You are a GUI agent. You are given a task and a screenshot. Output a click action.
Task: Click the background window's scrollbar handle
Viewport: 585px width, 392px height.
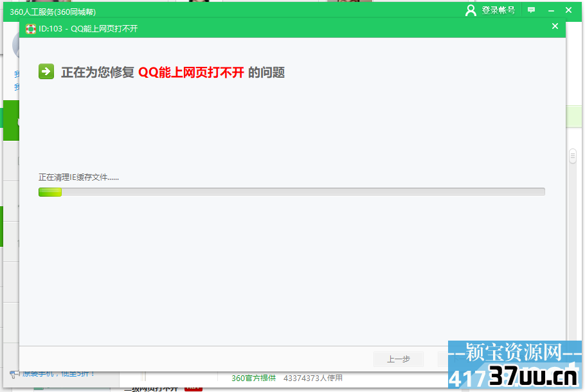click(x=573, y=156)
